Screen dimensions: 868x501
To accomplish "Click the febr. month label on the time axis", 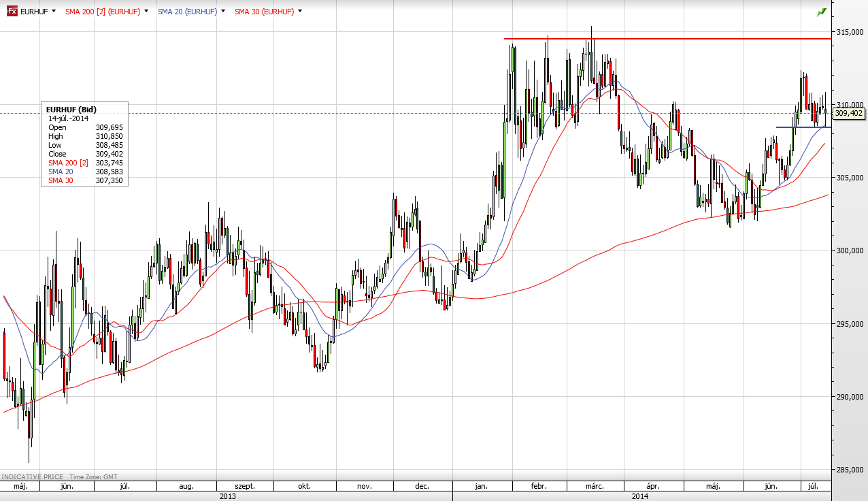I will pos(539,487).
